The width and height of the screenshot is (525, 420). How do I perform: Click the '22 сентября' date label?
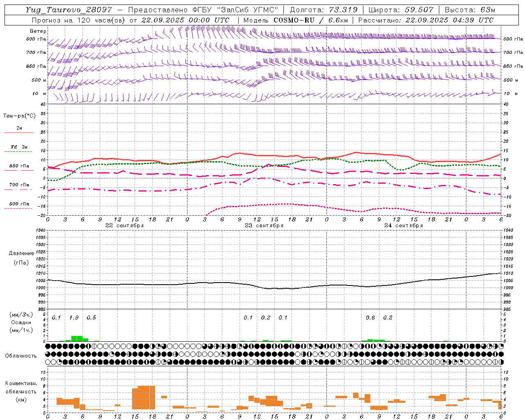pos(124,226)
